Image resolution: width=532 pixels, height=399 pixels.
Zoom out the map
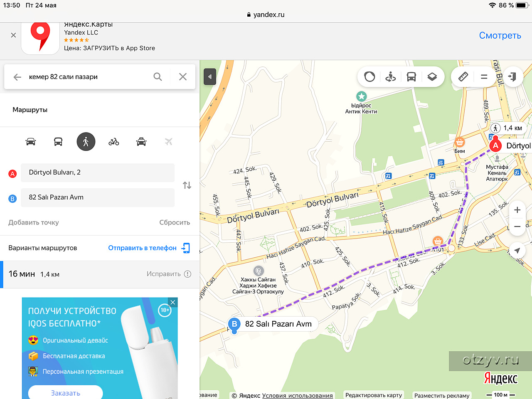coord(517,227)
